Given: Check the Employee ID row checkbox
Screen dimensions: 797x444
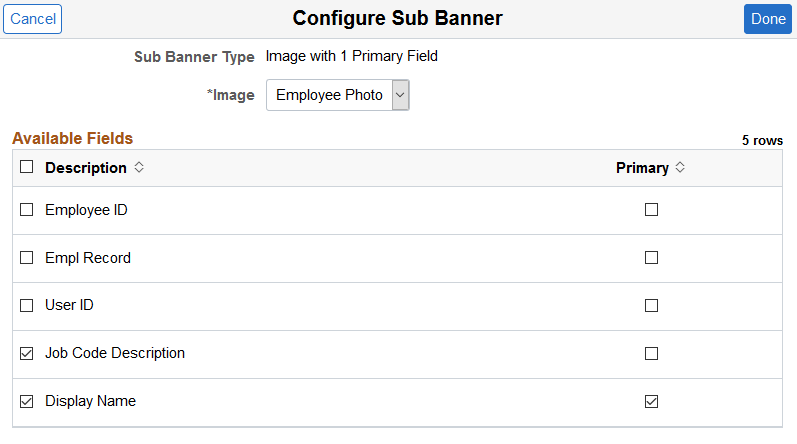Looking at the screenshot, I should (x=27, y=210).
